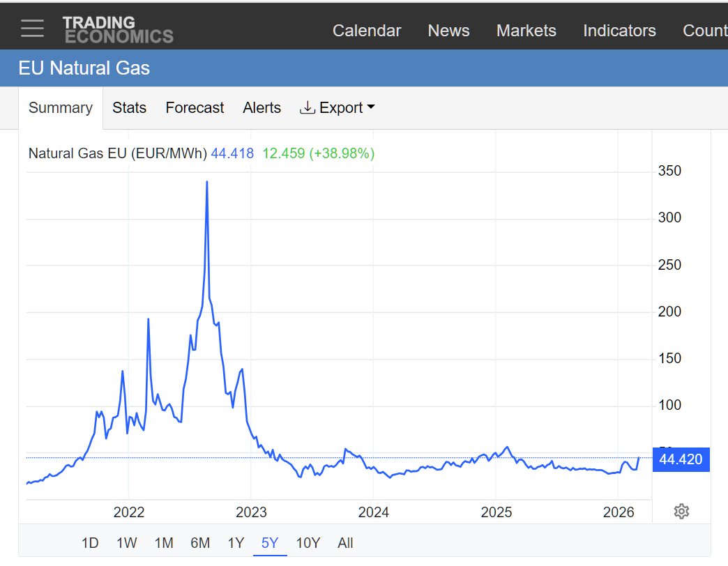Click the 350 y-axis label
This screenshot has width=728, height=566.
click(x=669, y=171)
